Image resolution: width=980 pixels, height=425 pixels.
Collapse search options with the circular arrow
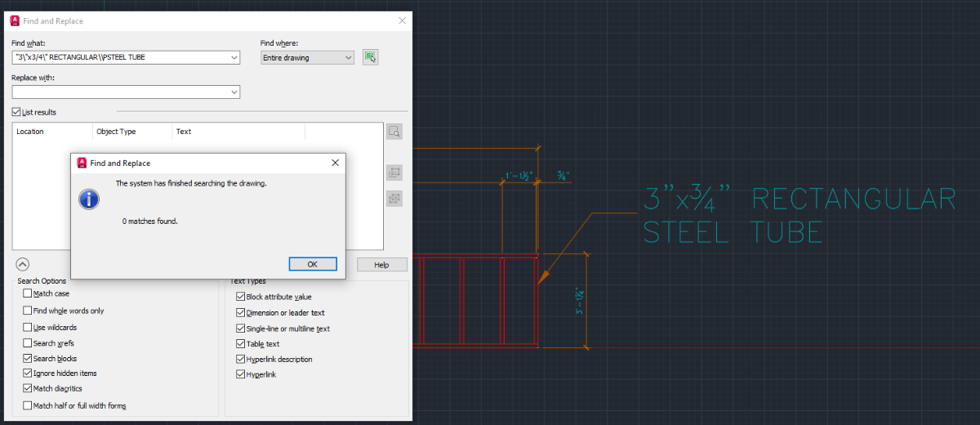pyautogui.click(x=23, y=264)
